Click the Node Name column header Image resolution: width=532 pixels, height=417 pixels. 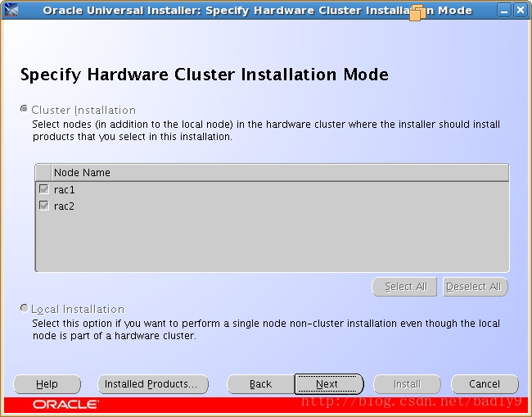tap(280, 173)
